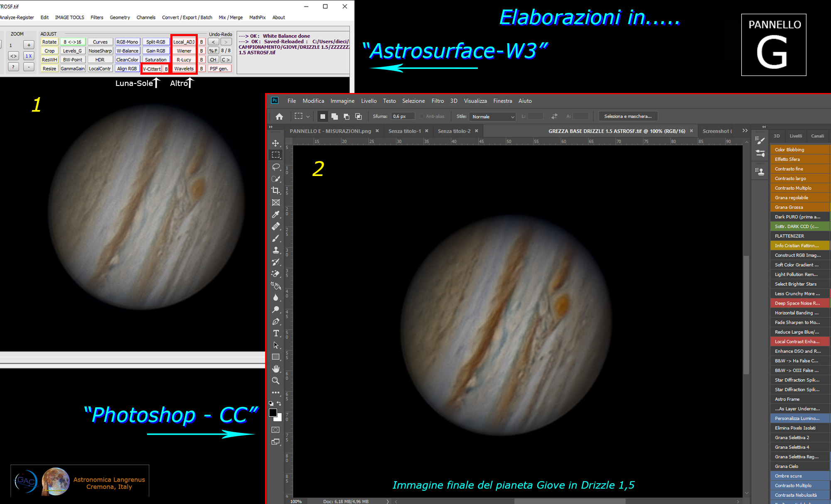This screenshot has height=504, width=831.
Task: Toggle the Anti-alias checkbox
Action: click(x=422, y=117)
